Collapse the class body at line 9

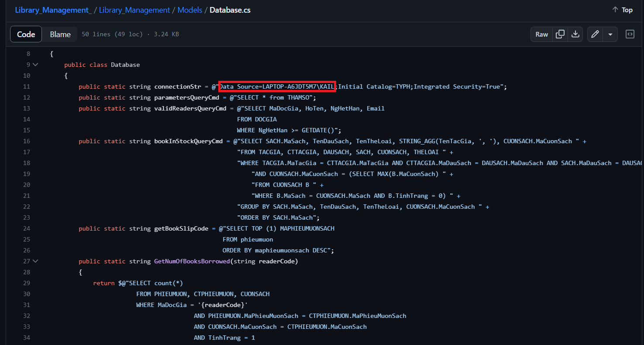point(35,64)
